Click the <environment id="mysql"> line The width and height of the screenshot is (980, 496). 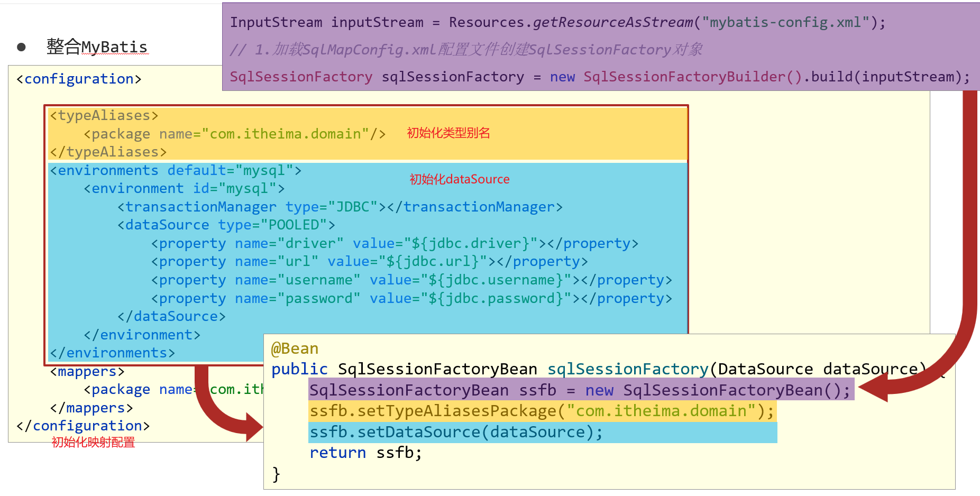click(x=184, y=188)
